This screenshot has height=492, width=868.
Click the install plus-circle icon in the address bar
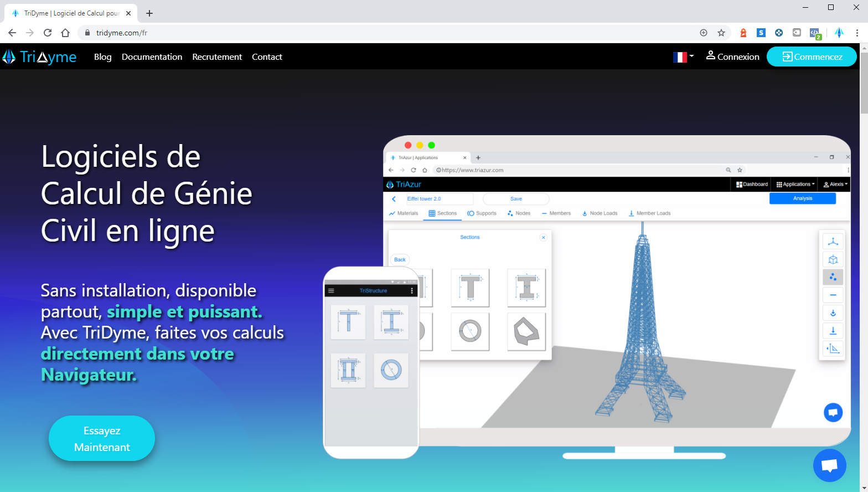point(704,33)
